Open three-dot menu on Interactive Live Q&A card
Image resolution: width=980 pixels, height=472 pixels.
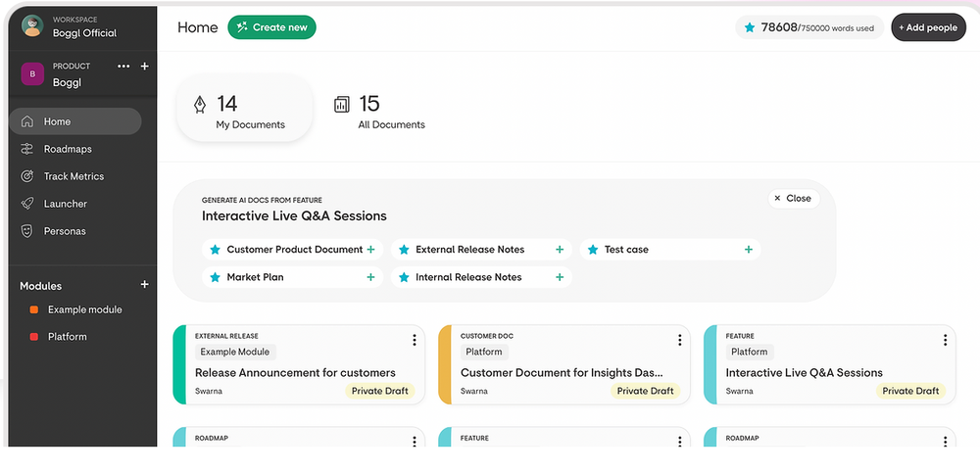pos(945,340)
